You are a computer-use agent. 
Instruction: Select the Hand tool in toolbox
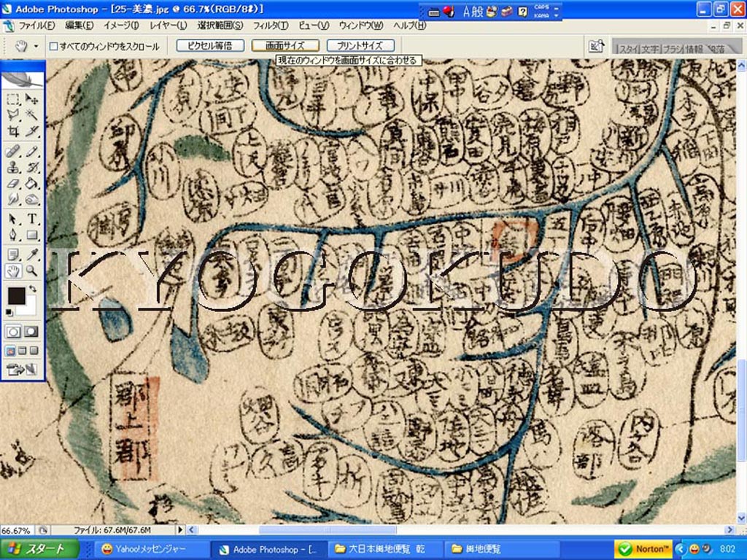tap(13, 271)
